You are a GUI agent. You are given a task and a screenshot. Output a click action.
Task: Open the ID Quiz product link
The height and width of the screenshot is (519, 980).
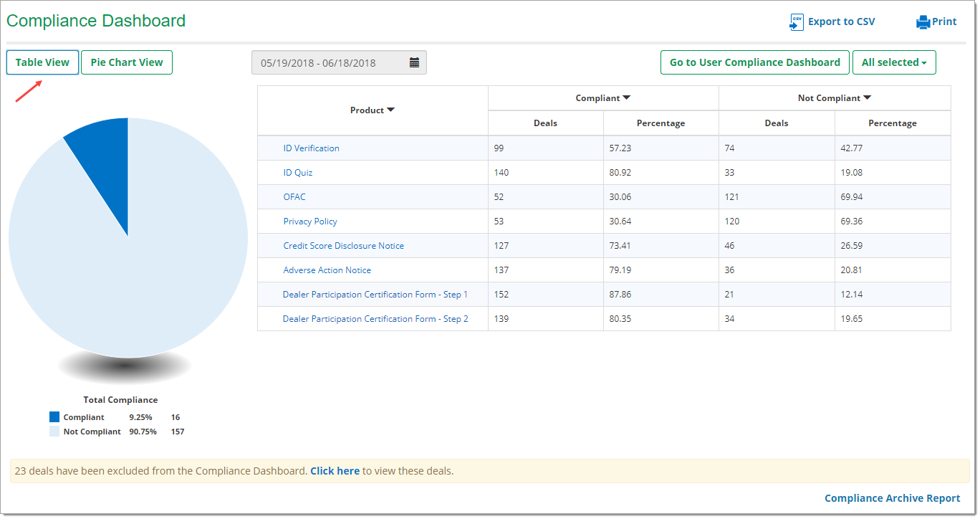click(x=297, y=173)
